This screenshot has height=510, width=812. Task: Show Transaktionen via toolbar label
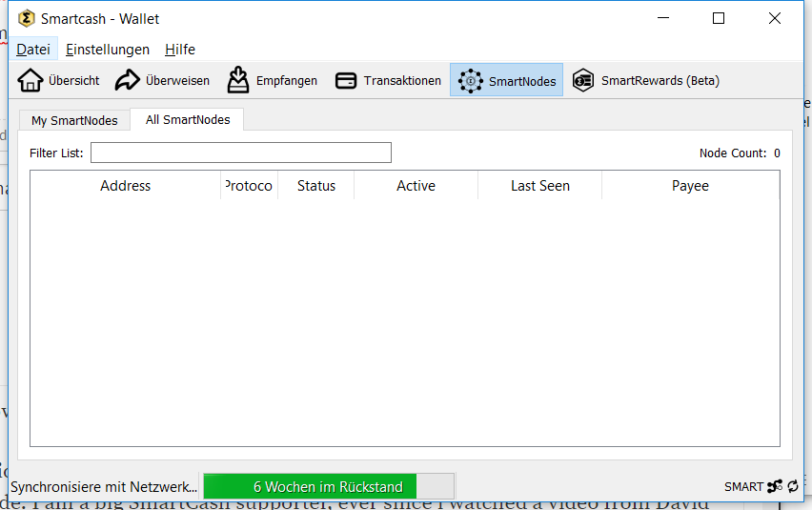pos(402,80)
